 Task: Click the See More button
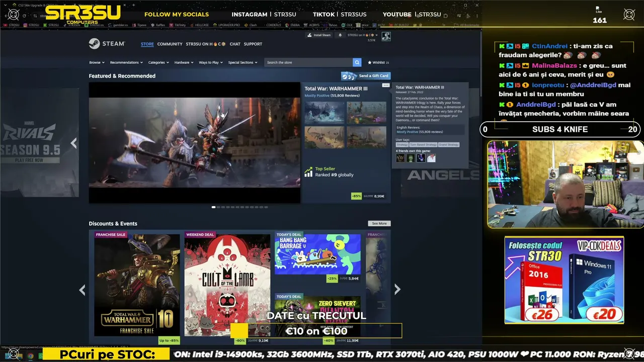tap(379, 223)
